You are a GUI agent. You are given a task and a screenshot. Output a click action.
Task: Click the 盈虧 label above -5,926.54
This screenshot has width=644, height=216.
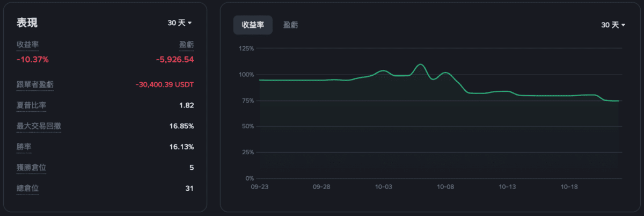pos(186,45)
